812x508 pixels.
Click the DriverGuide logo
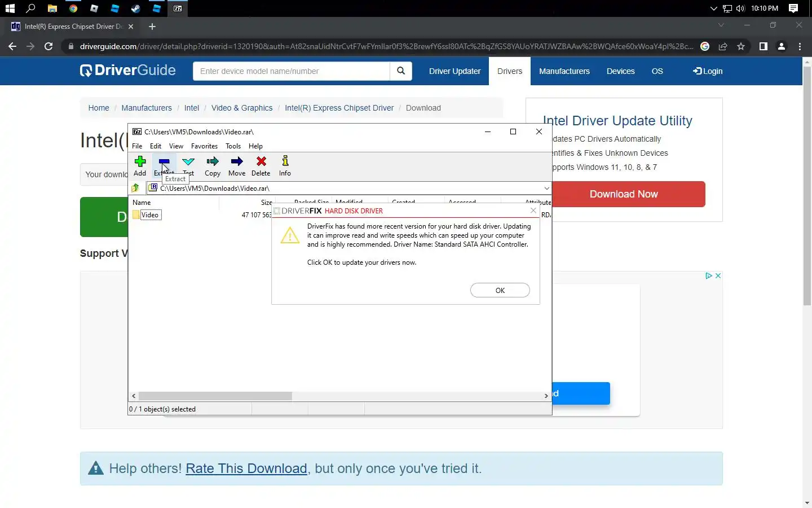click(x=128, y=71)
